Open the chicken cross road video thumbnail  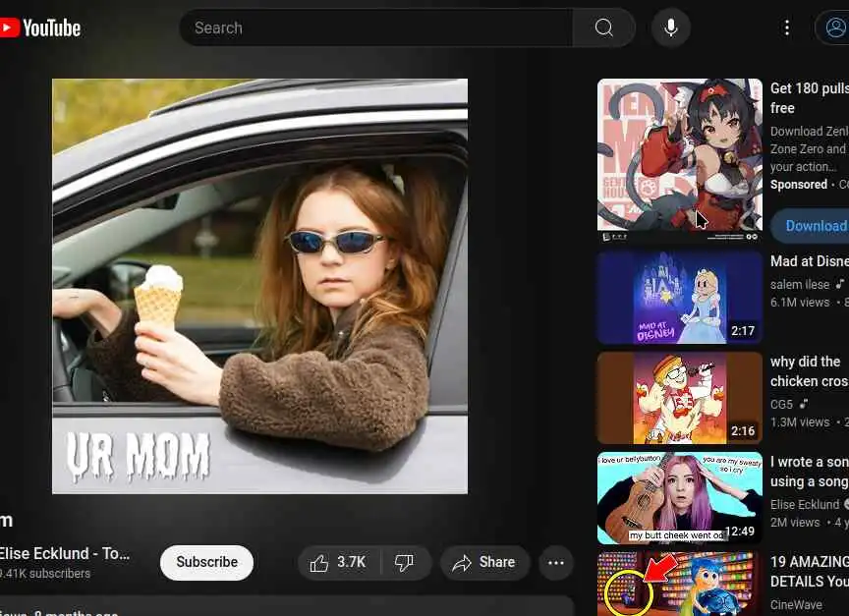(x=680, y=398)
